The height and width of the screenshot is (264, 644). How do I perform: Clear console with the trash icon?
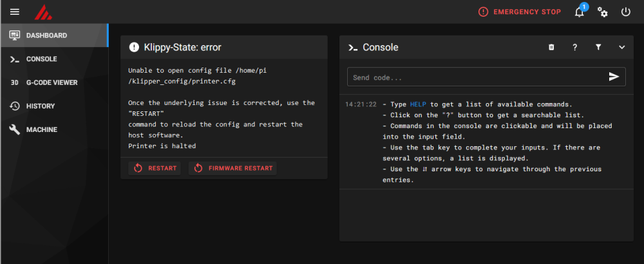551,47
